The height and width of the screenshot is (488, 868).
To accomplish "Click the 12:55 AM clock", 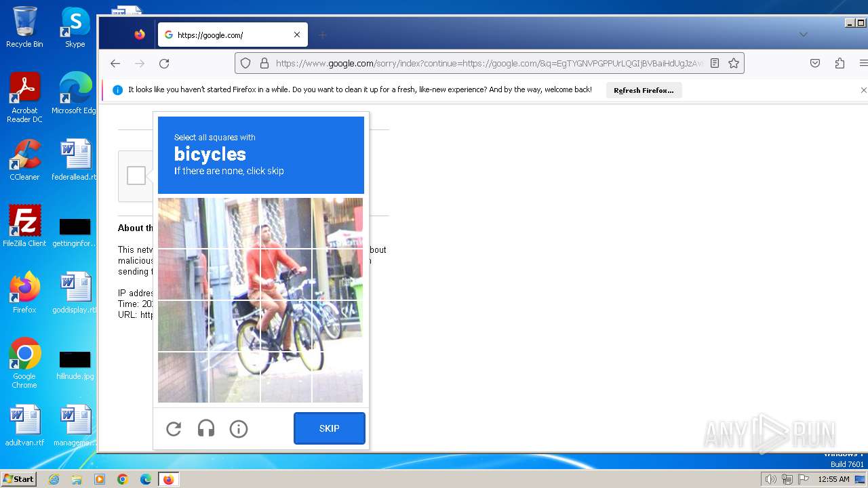I will pos(833,479).
